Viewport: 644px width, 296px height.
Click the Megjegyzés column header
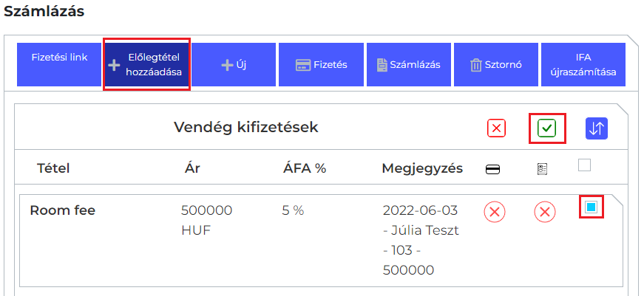click(x=422, y=168)
